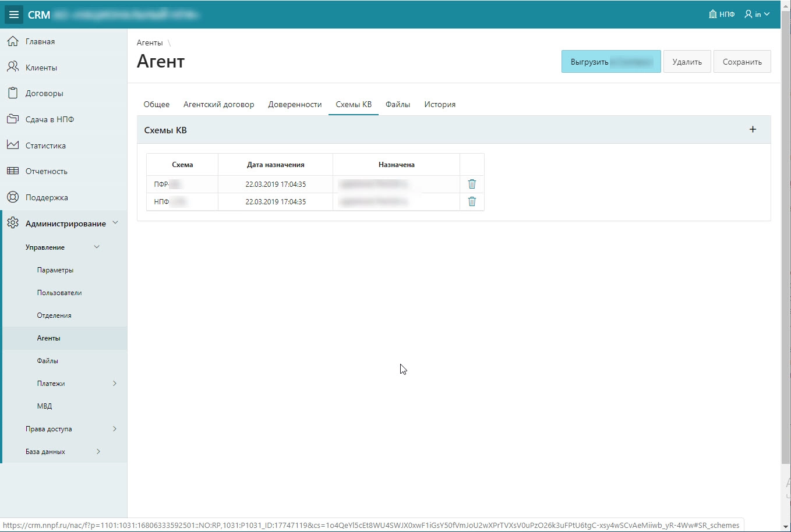
Task: Select the НПФ scheme cell
Action: pyautogui.click(x=182, y=201)
